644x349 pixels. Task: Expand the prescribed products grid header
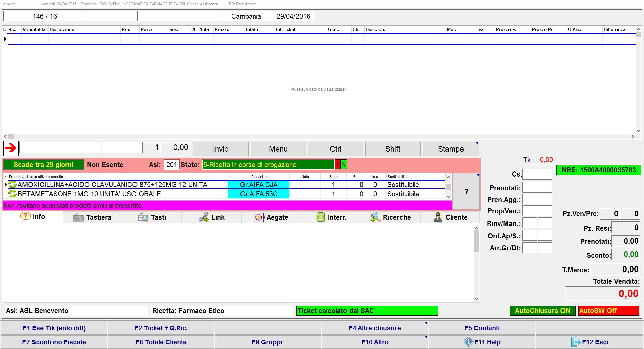(x=5, y=177)
